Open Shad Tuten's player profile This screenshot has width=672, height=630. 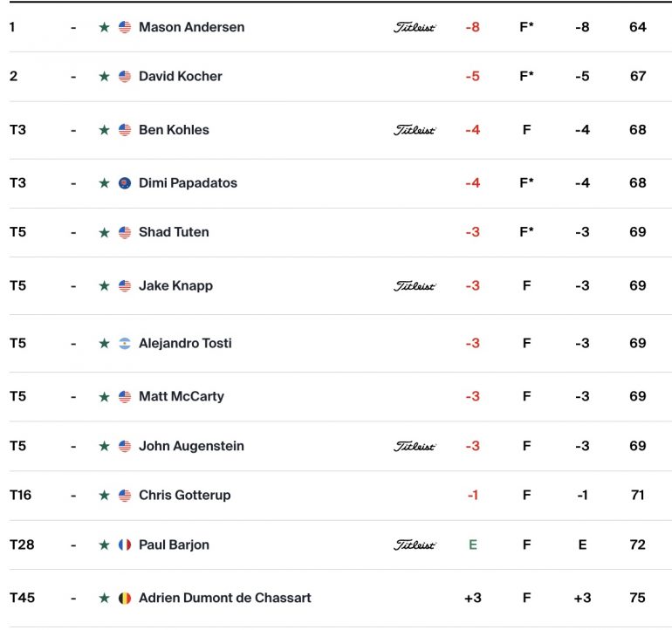pyautogui.click(x=174, y=232)
